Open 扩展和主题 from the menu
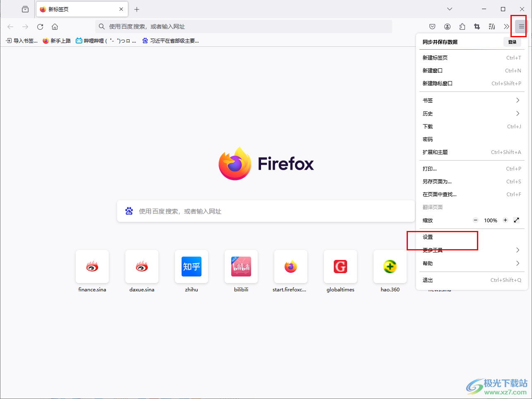Image resolution: width=532 pixels, height=399 pixels. [472, 152]
